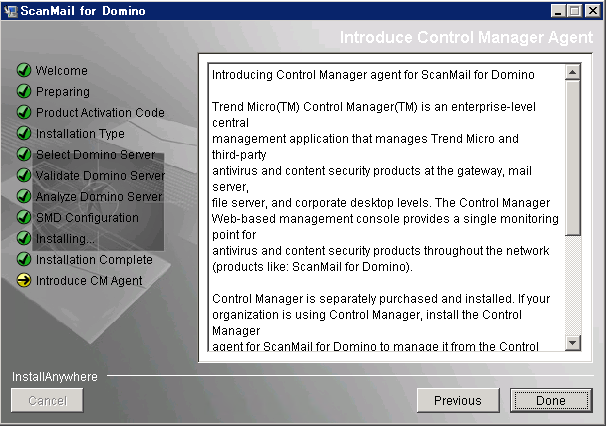Click the checkmark icon next to Preparing

click(24, 92)
